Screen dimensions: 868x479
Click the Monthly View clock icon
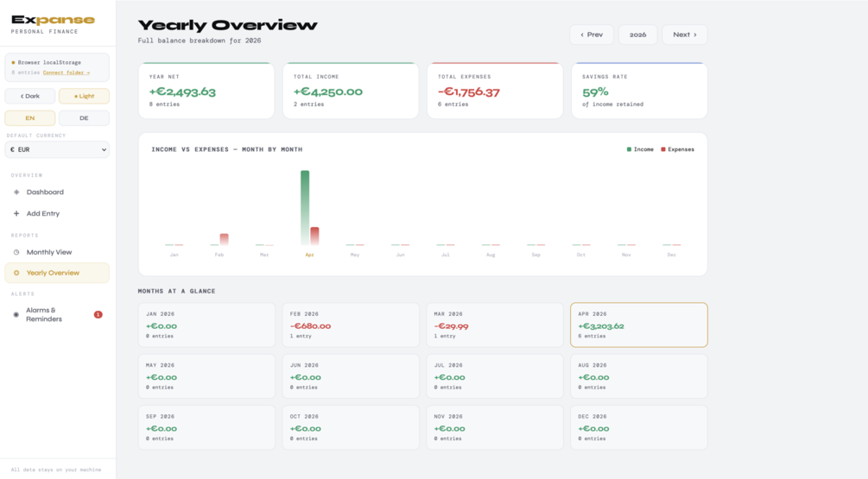coord(16,252)
